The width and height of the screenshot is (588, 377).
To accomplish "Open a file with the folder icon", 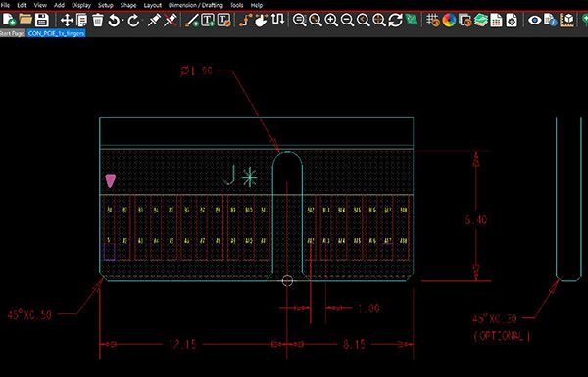I will 25,20.
